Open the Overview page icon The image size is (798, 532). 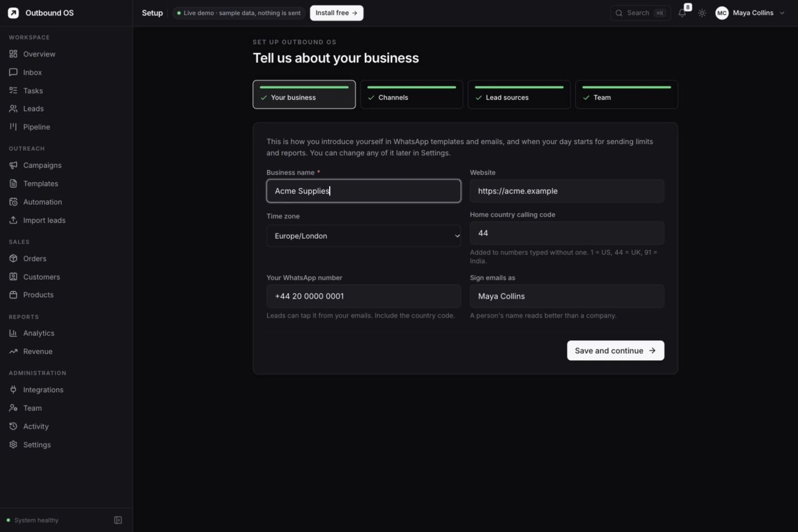pyautogui.click(x=13, y=54)
